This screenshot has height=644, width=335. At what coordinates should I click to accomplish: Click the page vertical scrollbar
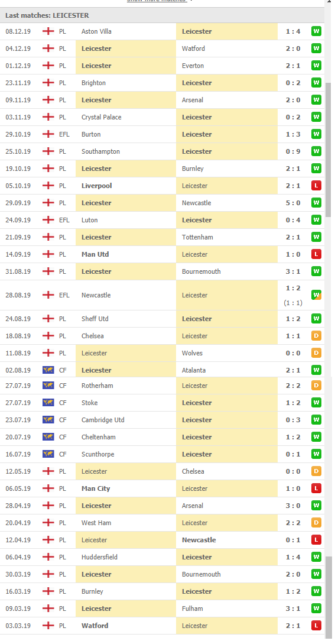pos(328,150)
